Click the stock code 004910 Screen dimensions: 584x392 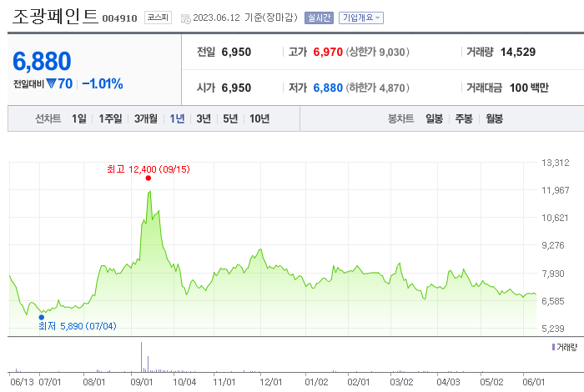pyautogui.click(x=119, y=18)
